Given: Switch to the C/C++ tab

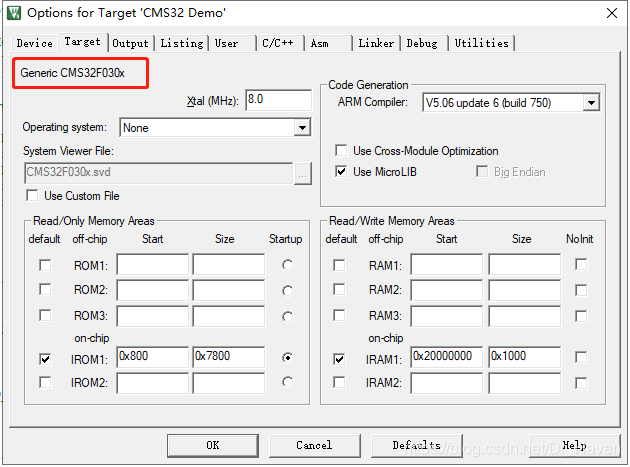Looking at the screenshot, I should point(278,43).
